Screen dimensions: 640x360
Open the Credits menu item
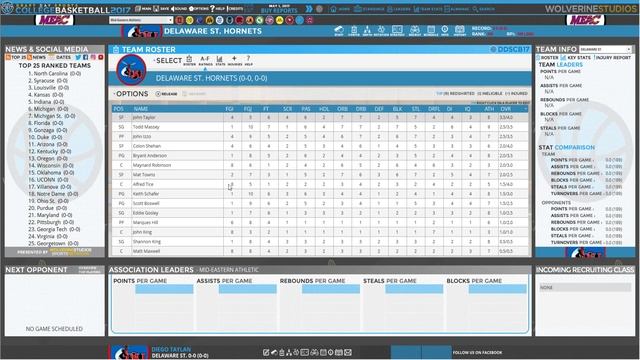pyautogui.click(x=235, y=9)
